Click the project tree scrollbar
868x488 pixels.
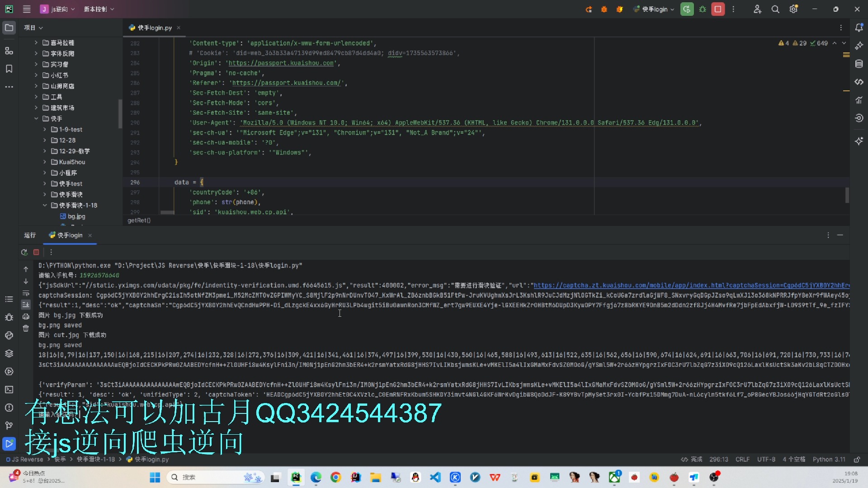pyautogui.click(x=120, y=114)
